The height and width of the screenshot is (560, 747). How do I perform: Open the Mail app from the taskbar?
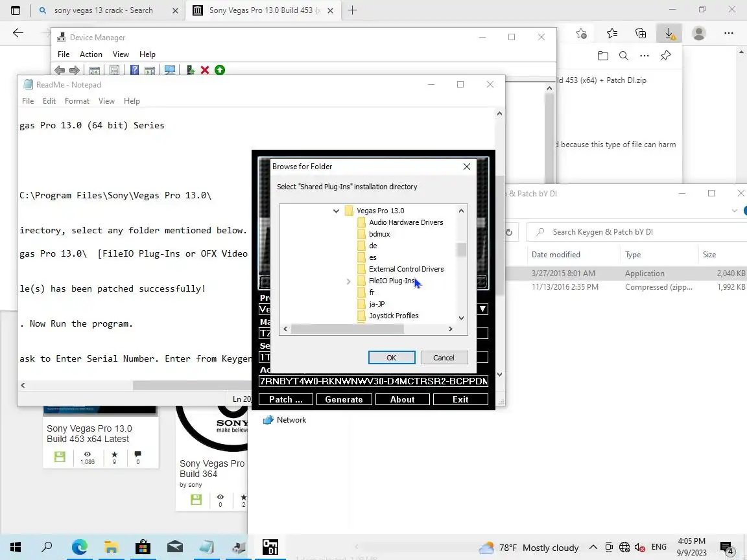pos(175,547)
